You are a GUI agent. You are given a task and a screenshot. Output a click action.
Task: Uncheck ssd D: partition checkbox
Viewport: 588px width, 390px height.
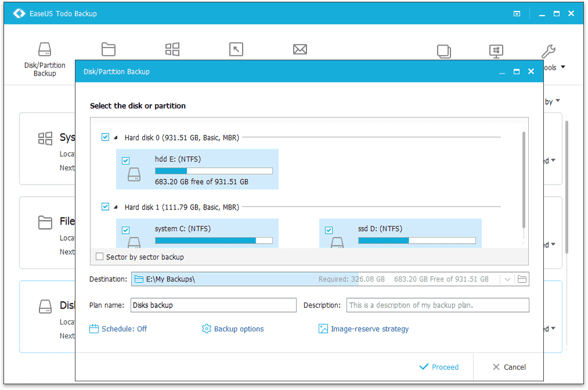pos(329,230)
